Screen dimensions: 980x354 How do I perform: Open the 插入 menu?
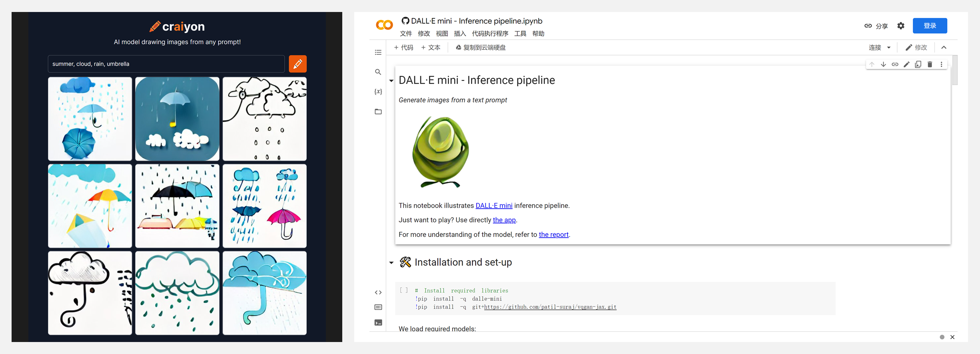460,34
